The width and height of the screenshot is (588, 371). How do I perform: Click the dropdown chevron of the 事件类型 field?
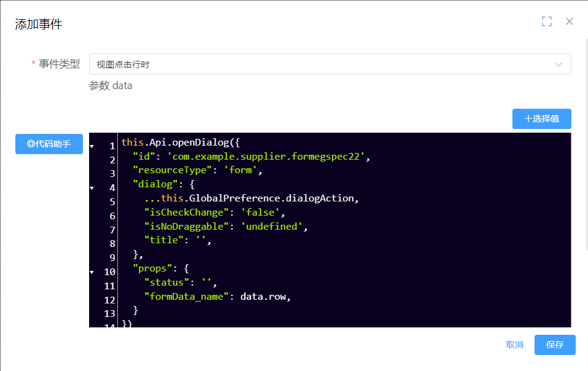(558, 64)
